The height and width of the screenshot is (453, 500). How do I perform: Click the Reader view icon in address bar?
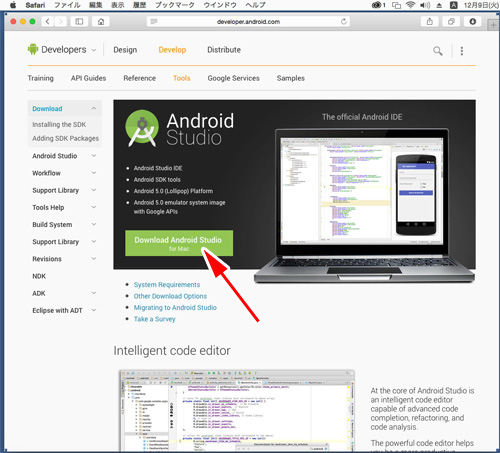154,22
